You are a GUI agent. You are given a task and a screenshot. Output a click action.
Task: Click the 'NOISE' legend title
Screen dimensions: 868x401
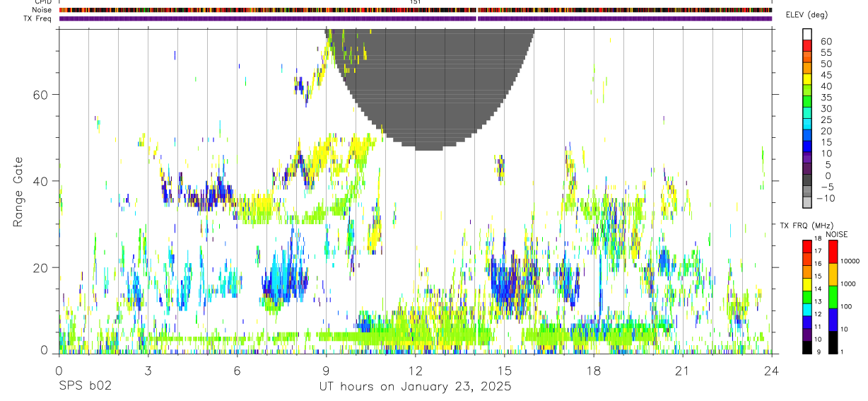coord(837,234)
